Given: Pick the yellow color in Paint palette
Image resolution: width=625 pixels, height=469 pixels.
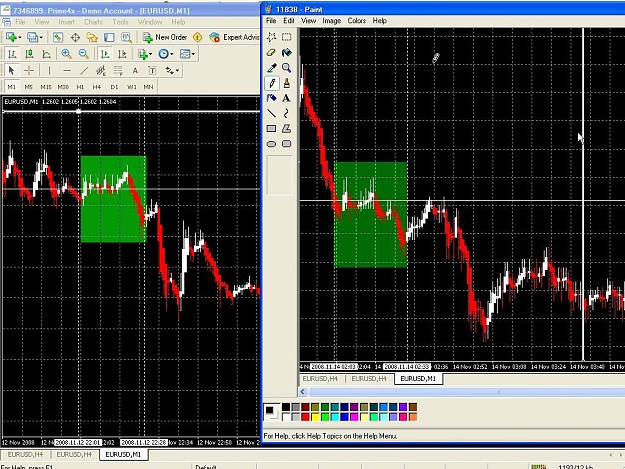Looking at the screenshot, I should click(x=315, y=417).
